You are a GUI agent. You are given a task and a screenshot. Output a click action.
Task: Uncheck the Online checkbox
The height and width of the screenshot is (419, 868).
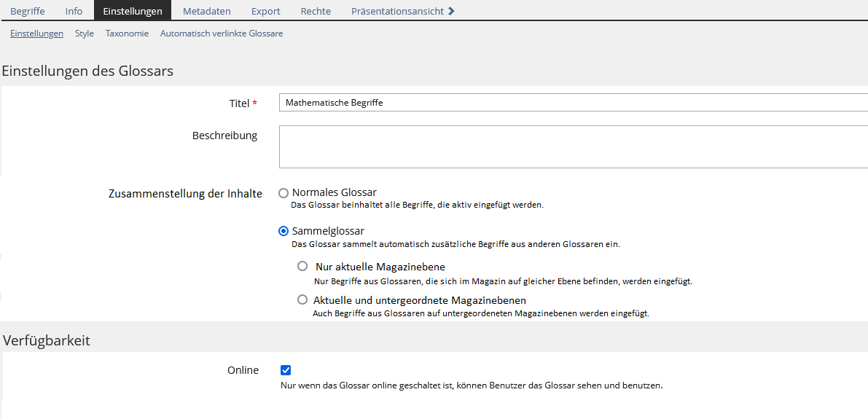tap(286, 370)
